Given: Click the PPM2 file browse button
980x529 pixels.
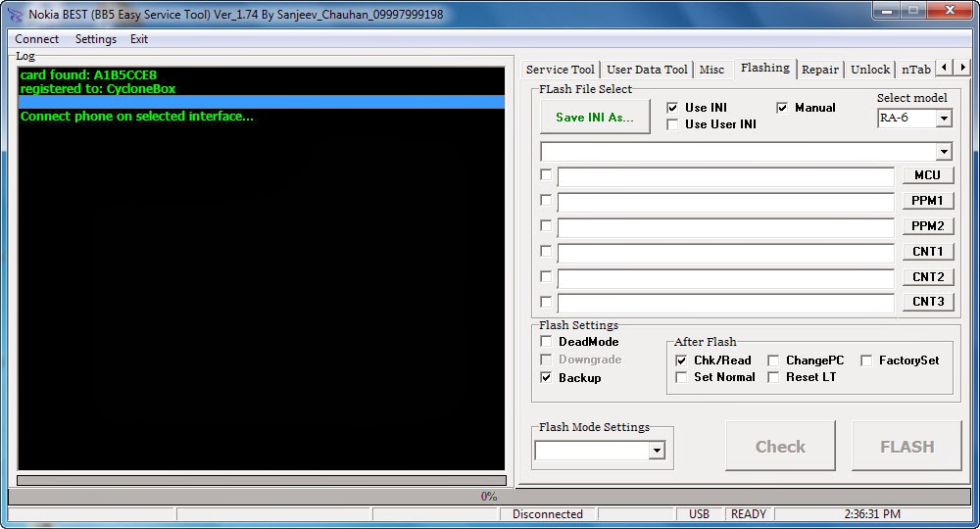Looking at the screenshot, I should 927,226.
